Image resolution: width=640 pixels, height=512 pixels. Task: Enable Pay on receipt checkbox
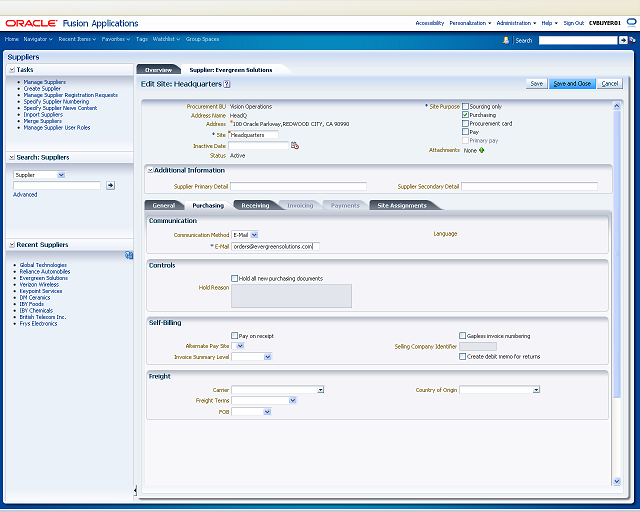(x=234, y=336)
